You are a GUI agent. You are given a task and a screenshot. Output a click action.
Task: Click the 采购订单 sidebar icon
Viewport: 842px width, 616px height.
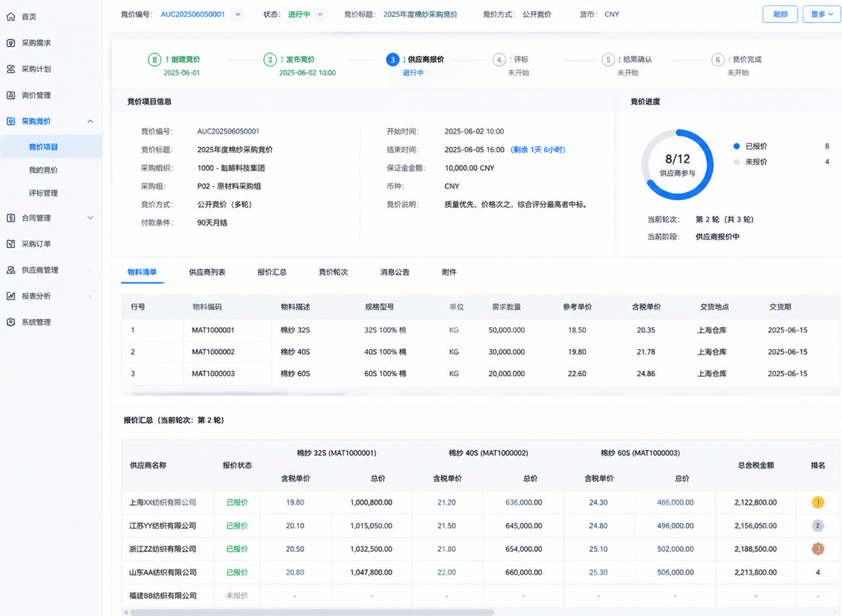click(11, 244)
